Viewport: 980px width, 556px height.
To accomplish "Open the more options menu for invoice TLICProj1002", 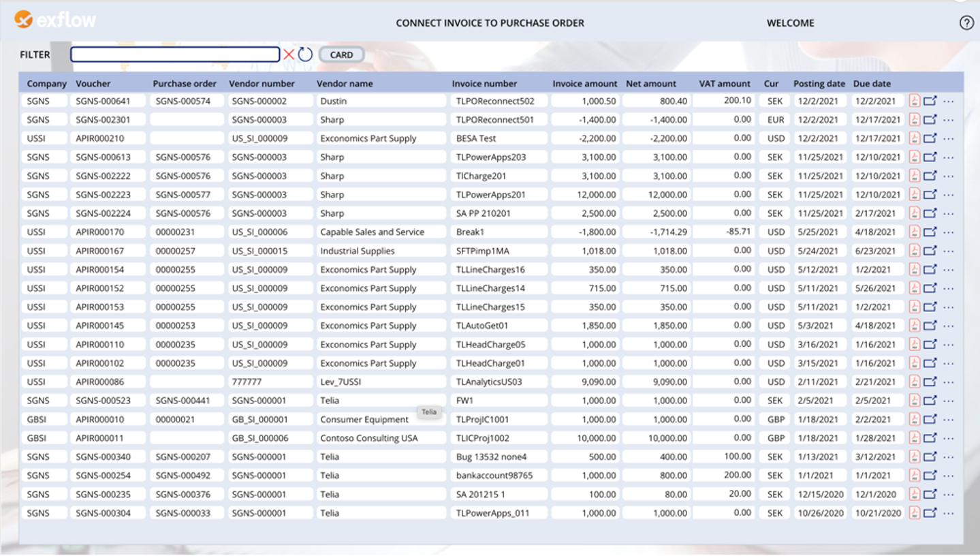I will point(949,439).
